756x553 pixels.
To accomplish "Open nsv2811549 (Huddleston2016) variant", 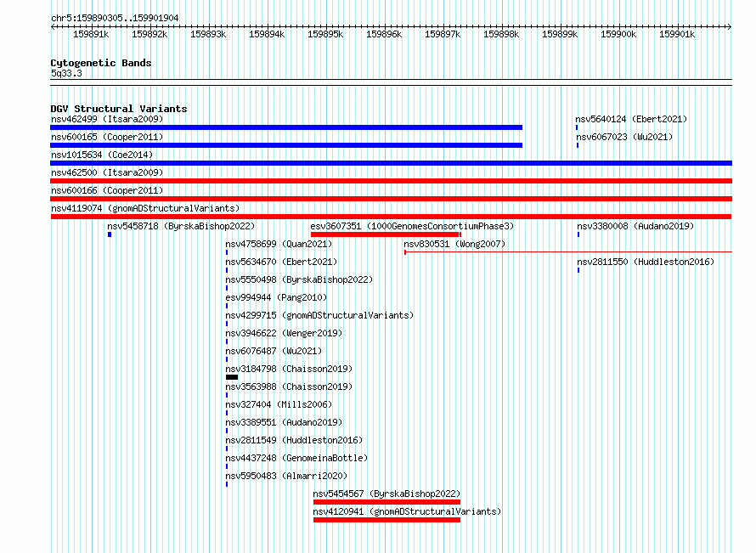I will 294,440.
